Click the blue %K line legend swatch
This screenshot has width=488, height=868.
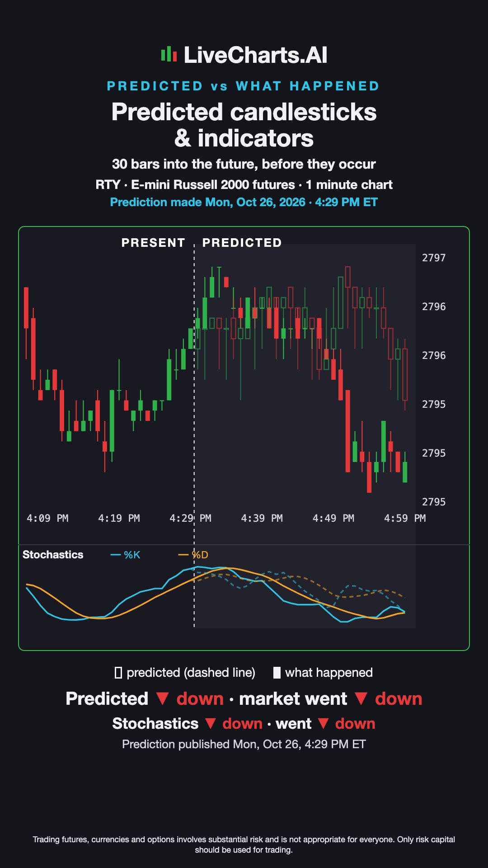[x=116, y=555]
